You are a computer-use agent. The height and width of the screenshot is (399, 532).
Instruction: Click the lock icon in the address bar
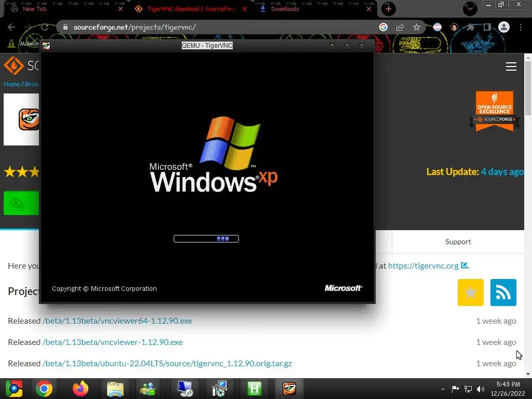coord(65,27)
